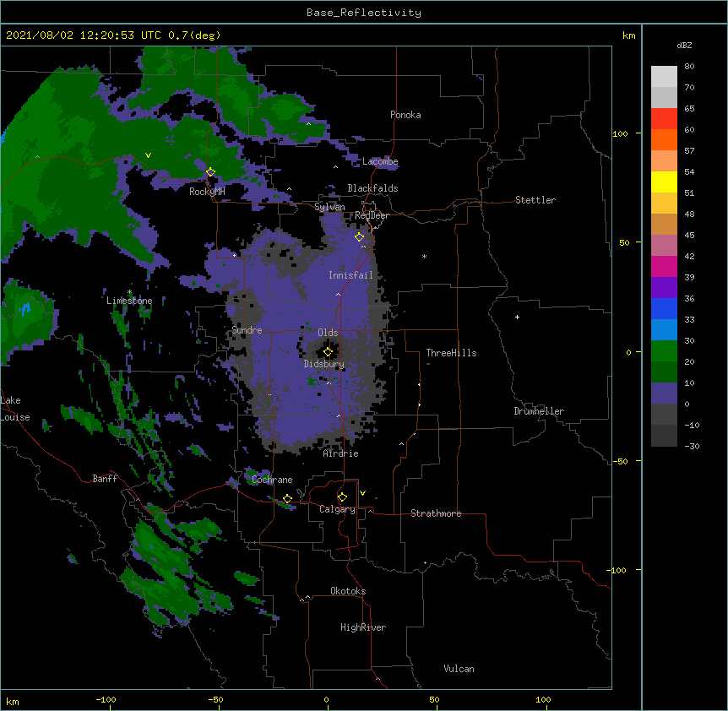Click the Cochrane town label

point(272,480)
